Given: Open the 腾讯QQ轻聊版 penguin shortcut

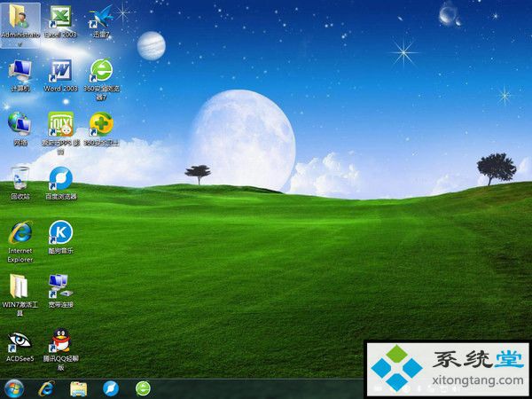Looking at the screenshot, I should tap(60, 349).
